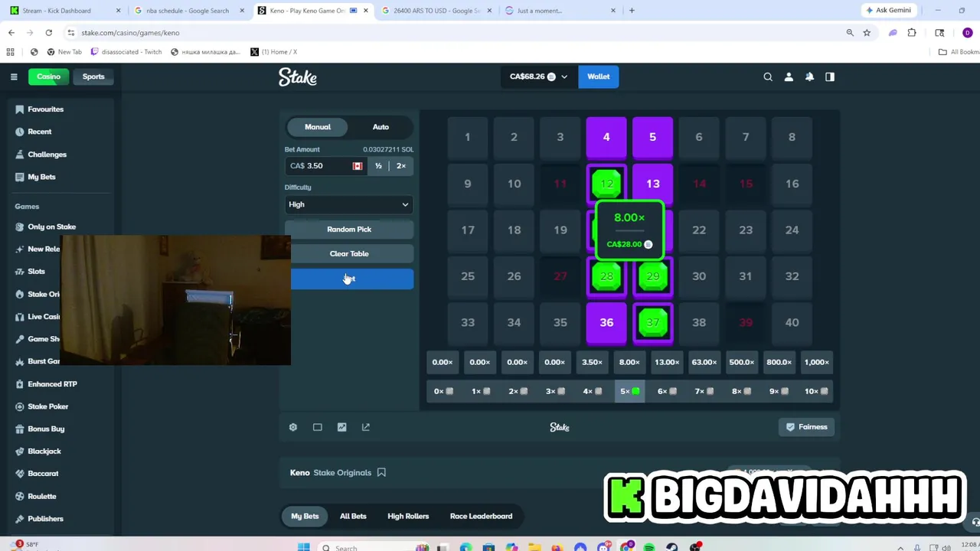Open live stats chart icon
The image size is (980, 551).
coord(341,427)
